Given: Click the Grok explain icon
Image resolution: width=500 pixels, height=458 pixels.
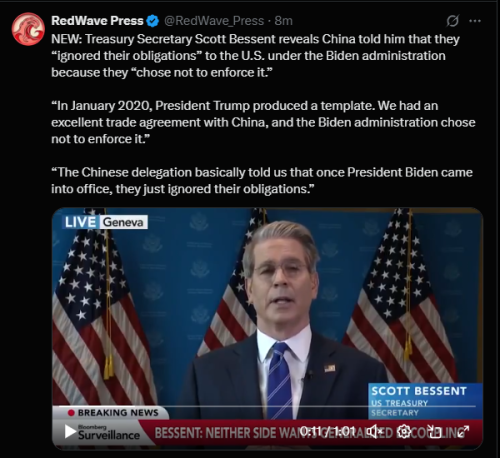Looking at the screenshot, I should [x=452, y=21].
